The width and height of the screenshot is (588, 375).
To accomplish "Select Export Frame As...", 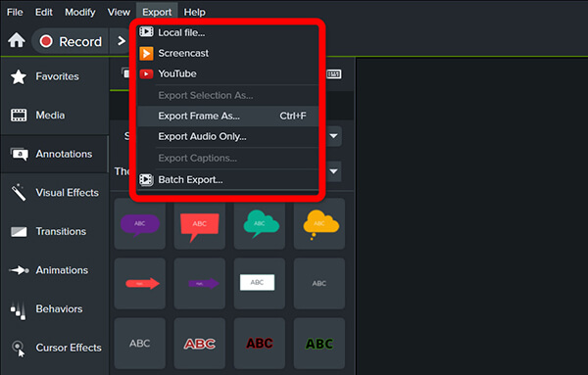I will point(227,116).
